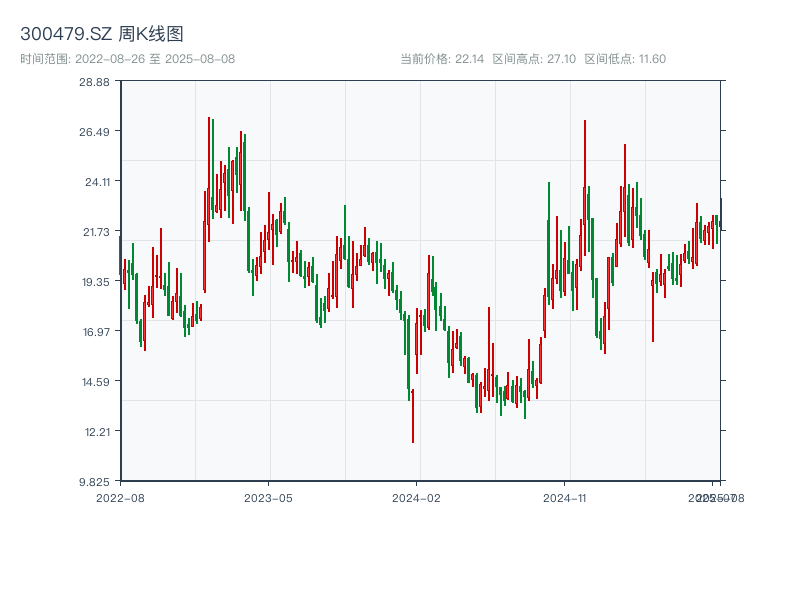
Task: Click the y-axis label 28.88
Action: [x=94, y=82]
